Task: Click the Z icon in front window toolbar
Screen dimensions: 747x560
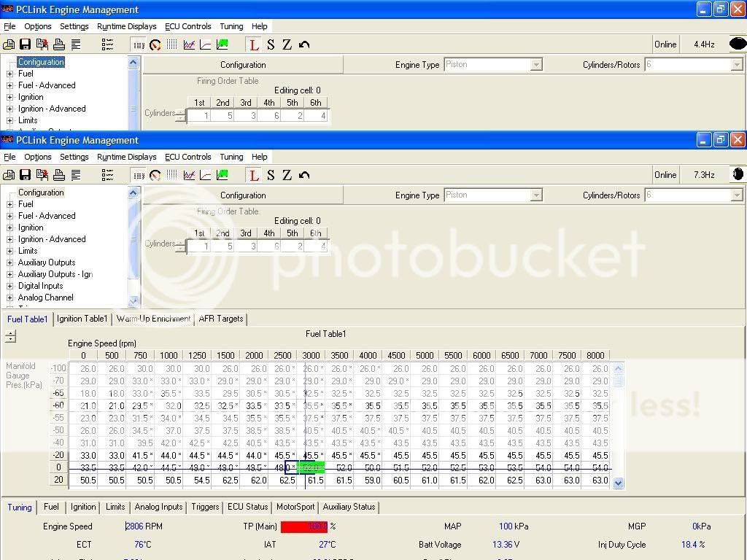Action: click(287, 175)
